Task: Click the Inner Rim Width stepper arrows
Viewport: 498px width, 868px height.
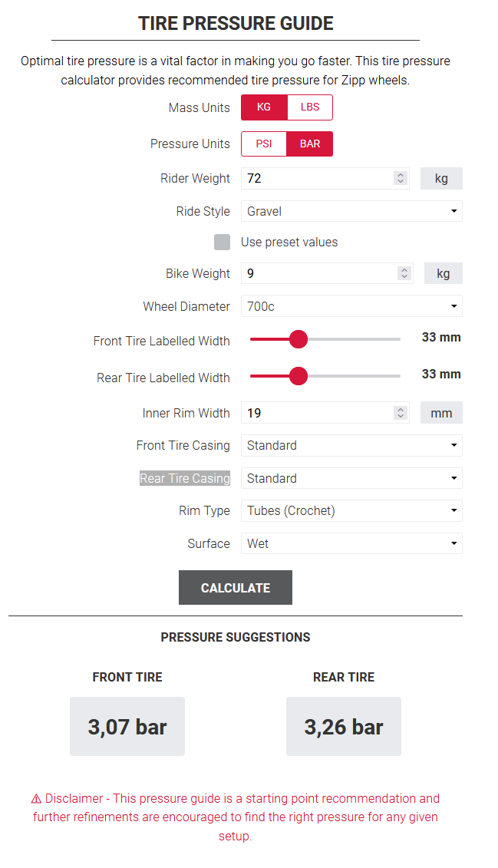Action: [x=400, y=413]
